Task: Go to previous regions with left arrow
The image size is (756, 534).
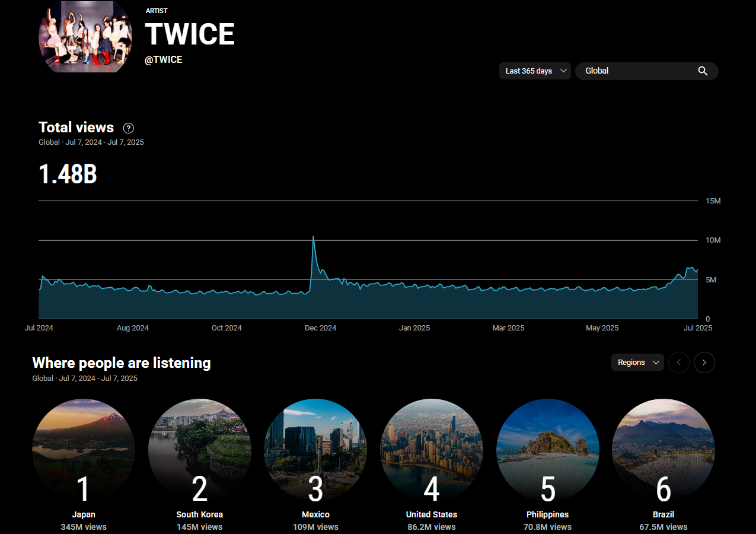Action: 679,363
